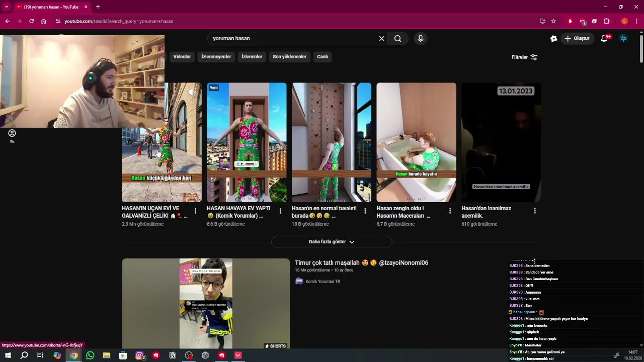Screen dimensions: 644x362
Task: Open options menu for HASAN'IN UÇAN EVİ short
Action: [x=195, y=211]
